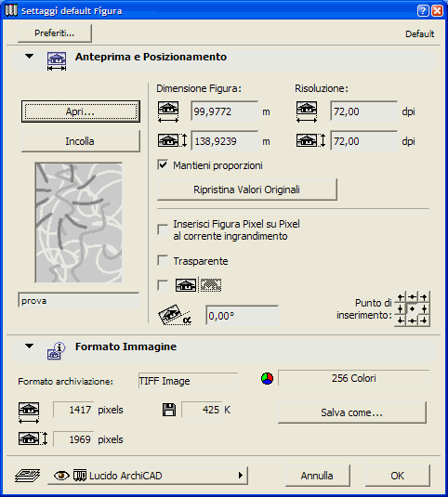This screenshot has height=497, width=448.
Task: Click the Apri... button
Action: [x=81, y=111]
